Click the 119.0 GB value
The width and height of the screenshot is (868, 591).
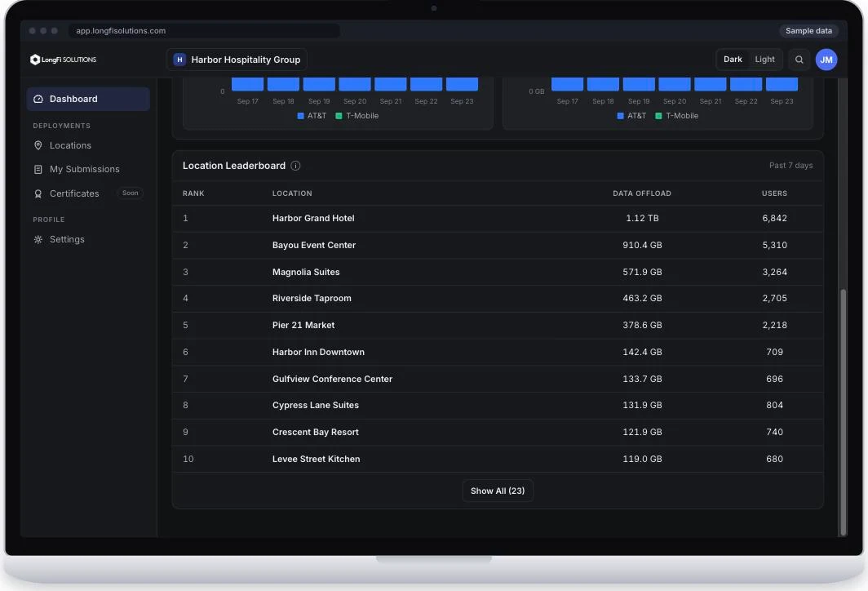point(642,459)
